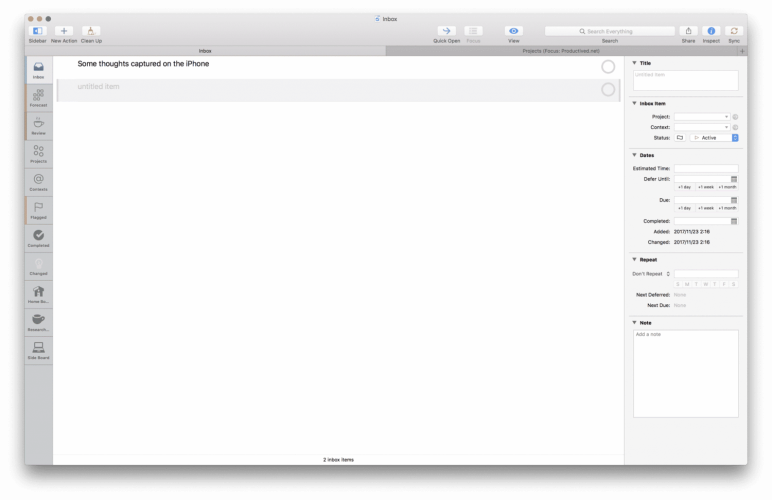Click the Due date field
Screen dimensions: 772x500
702,200
